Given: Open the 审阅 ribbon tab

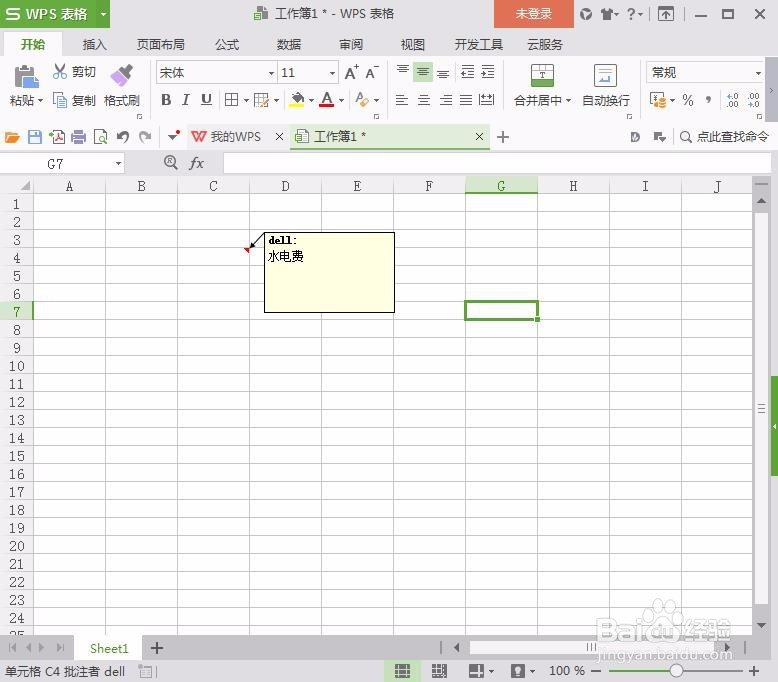Looking at the screenshot, I should coord(351,45).
